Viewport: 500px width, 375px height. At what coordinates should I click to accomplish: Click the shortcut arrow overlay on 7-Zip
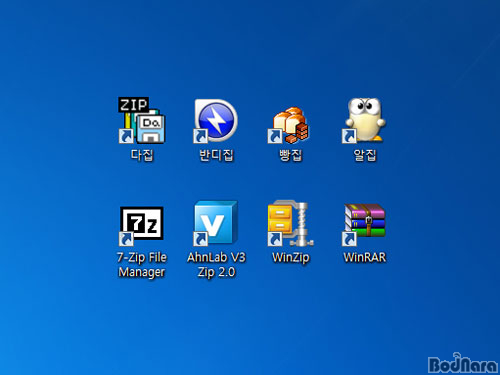click(x=126, y=239)
